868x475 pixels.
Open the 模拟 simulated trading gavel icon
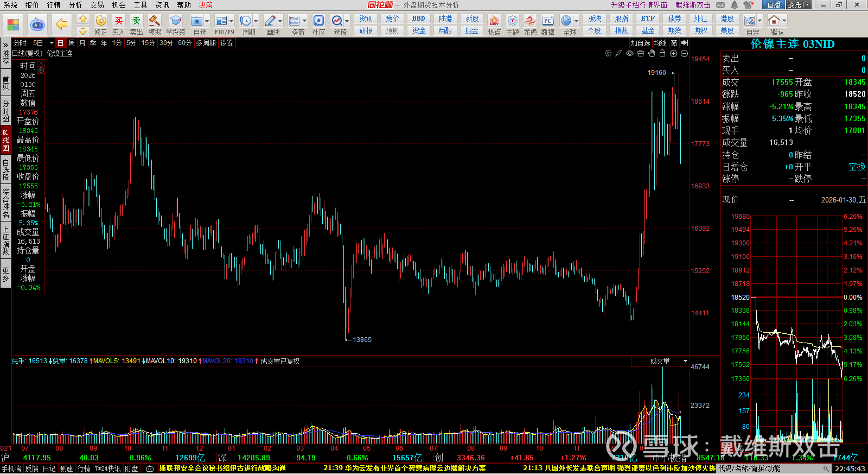click(155, 21)
